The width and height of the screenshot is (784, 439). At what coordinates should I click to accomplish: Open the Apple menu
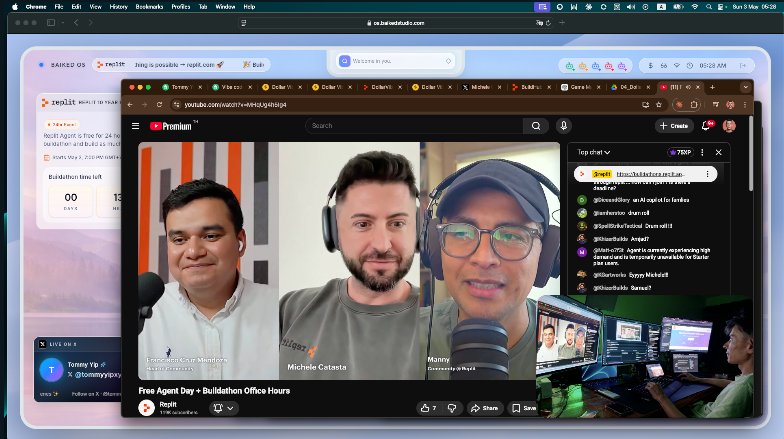pyautogui.click(x=14, y=7)
